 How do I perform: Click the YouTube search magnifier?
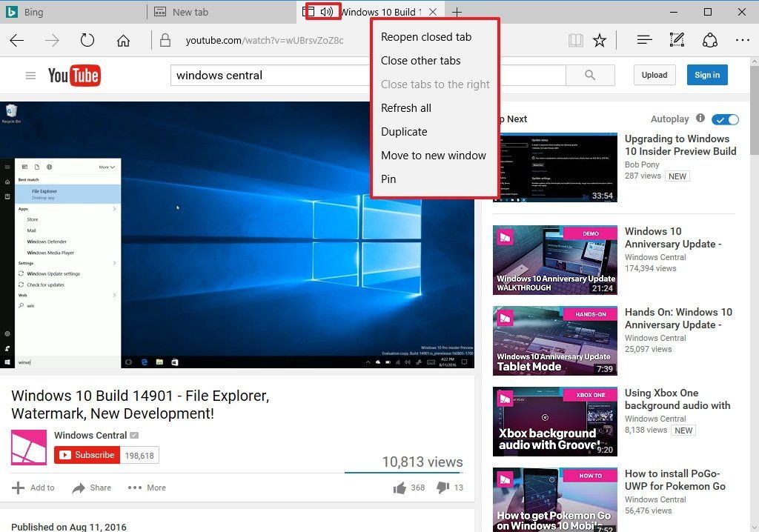point(589,75)
